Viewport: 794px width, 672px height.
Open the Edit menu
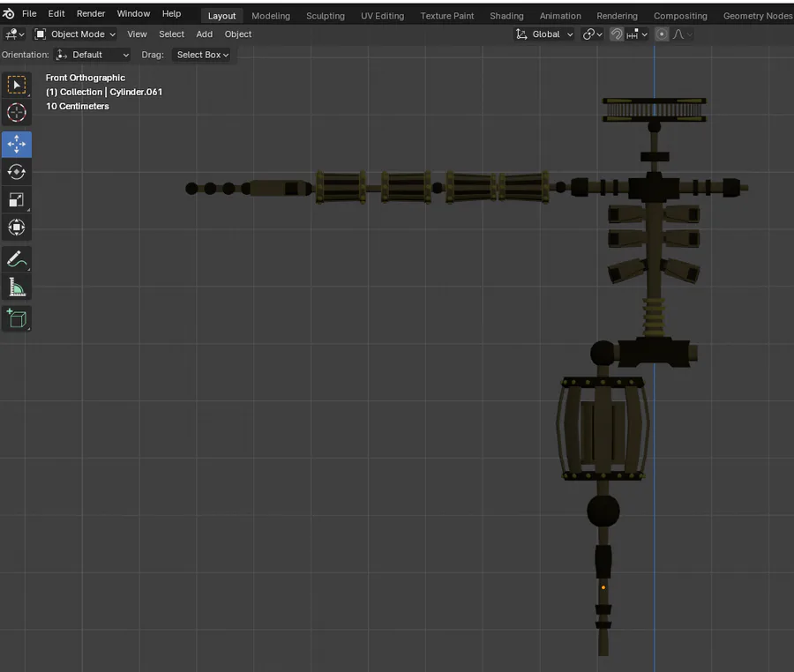click(x=56, y=13)
